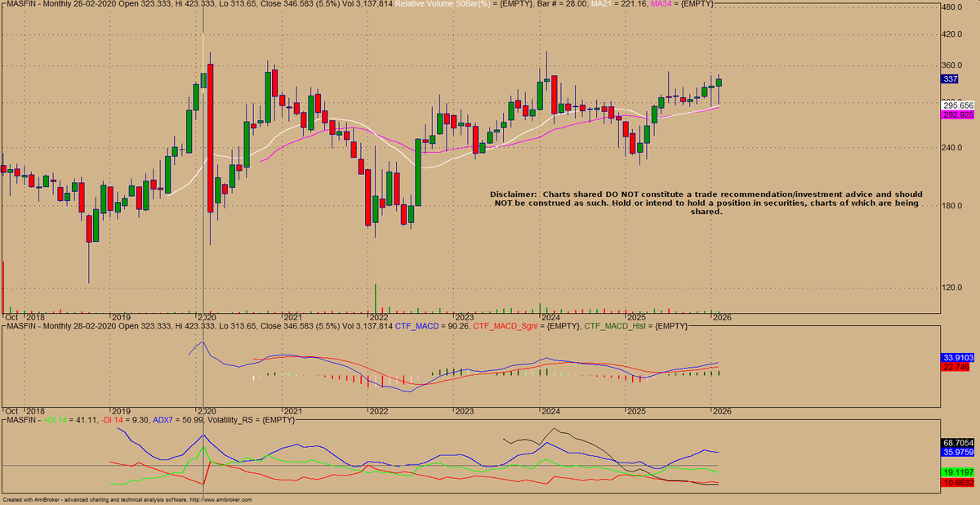Click the tall green volume spike in 2022
980x505 pixels.
pos(376,298)
